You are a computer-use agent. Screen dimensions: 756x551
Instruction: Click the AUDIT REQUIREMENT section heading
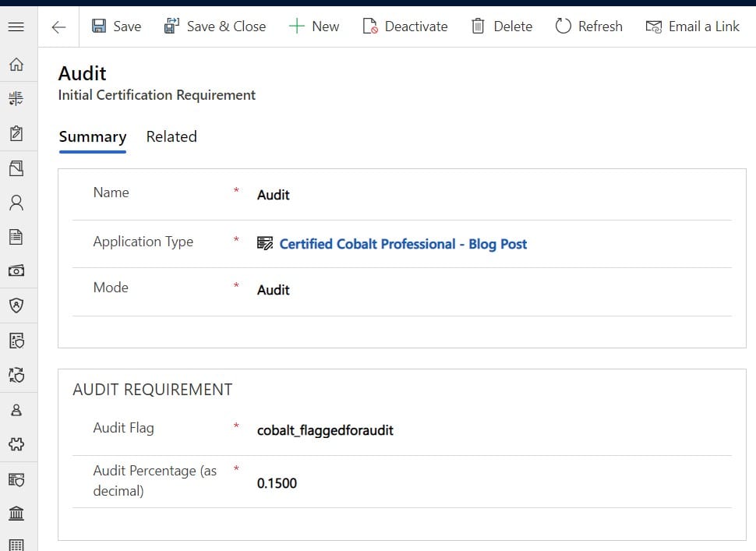152,390
